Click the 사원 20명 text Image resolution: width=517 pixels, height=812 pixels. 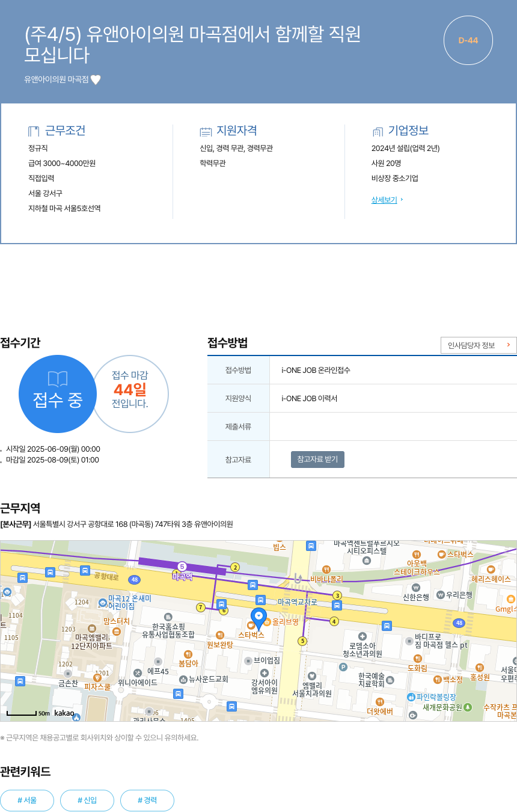coord(386,163)
